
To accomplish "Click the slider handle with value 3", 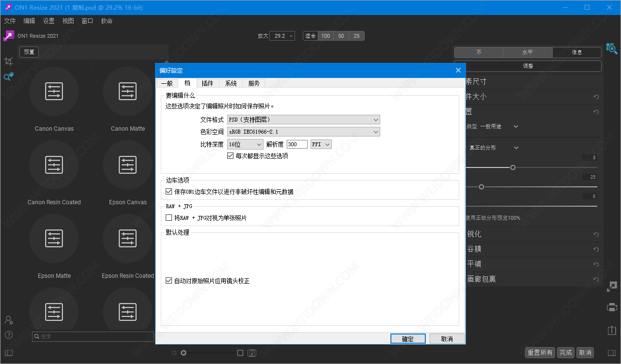I will pos(513,167).
